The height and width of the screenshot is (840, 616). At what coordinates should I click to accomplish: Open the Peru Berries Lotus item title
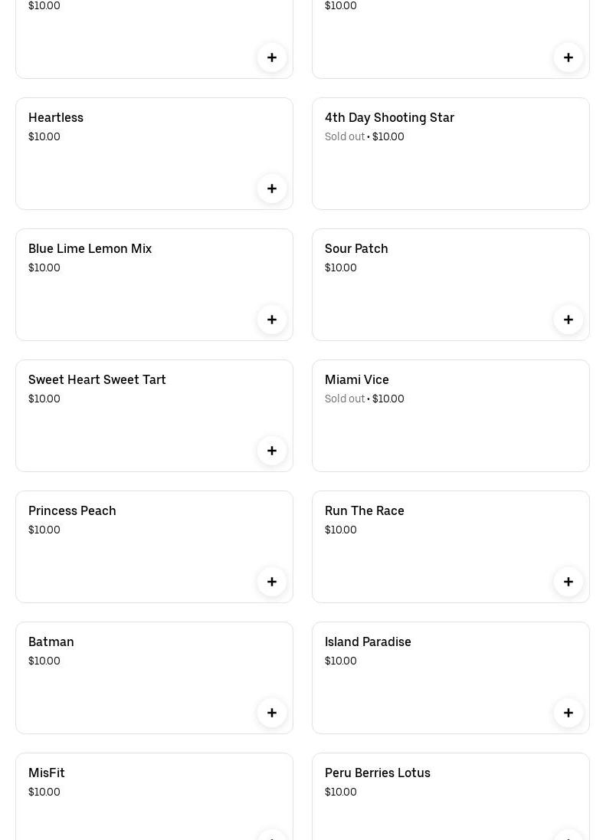(378, 773)
